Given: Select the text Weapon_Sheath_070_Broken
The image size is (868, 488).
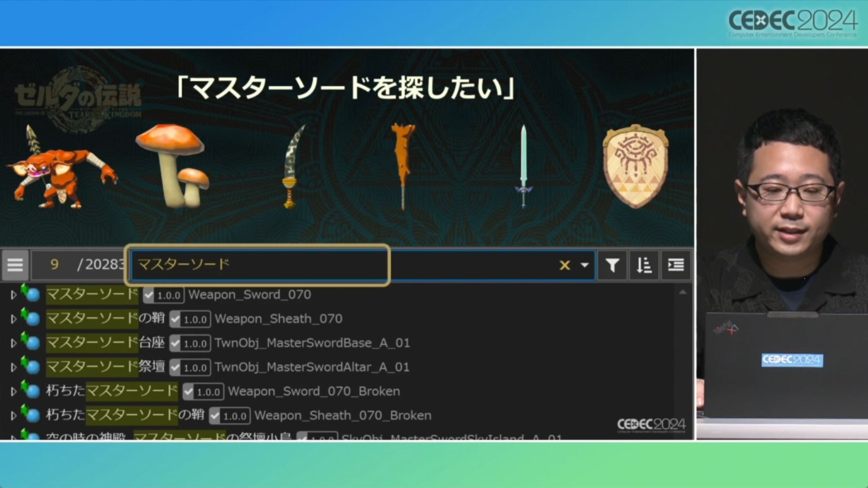Looking at the screenshot, I should pyautogui.click(x=343, y=415).
